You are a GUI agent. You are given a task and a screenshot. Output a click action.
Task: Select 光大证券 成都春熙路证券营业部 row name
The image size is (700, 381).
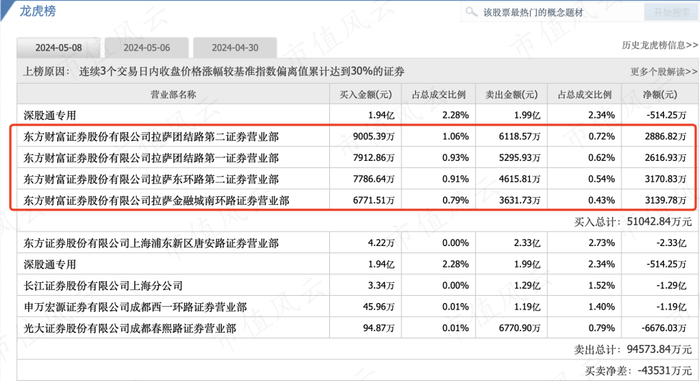(129, 329)
